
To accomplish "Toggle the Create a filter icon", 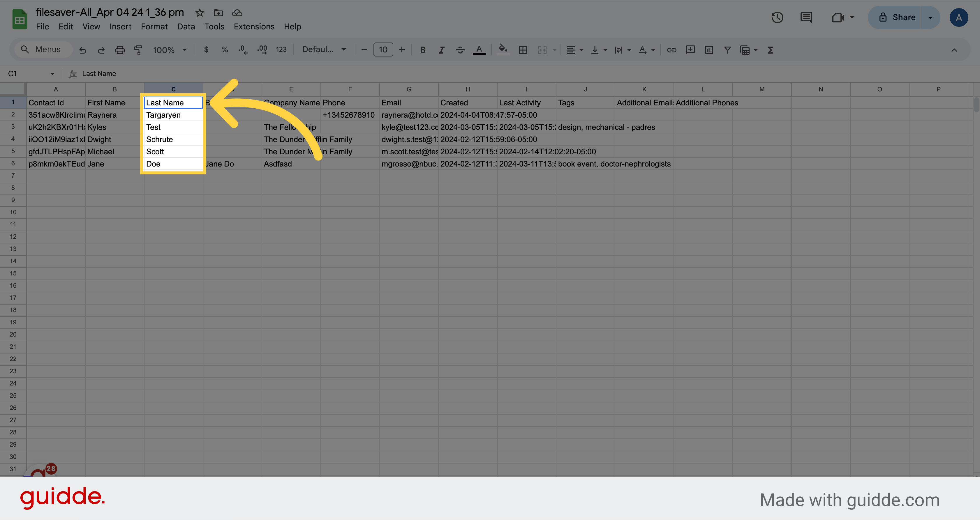I will click(727, 50).
